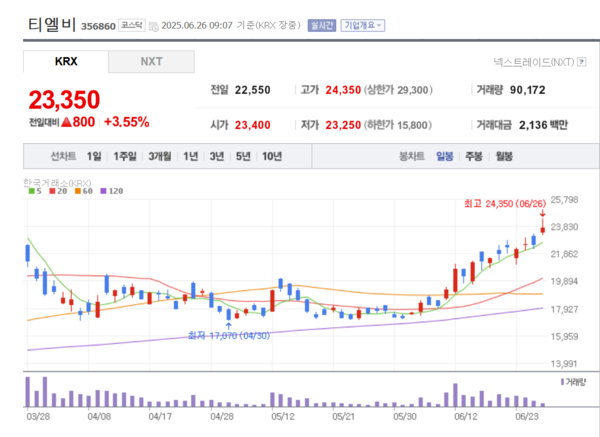The width and height of the screenshot is (600, 437).
Task: Click the 거래량 value 90,172
Action: 527,90
